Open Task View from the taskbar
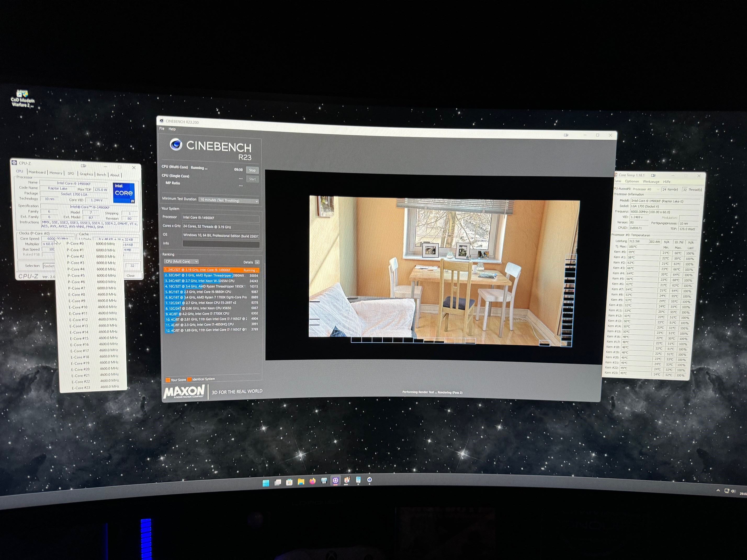This screenshot has height=560, width=747. tap(278, 482)
